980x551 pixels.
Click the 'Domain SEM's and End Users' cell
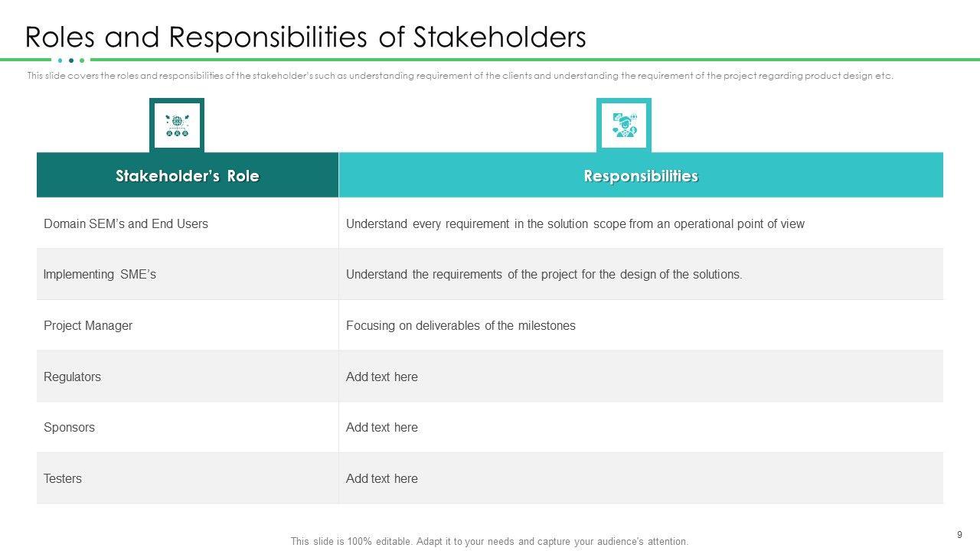pos(126,223)
